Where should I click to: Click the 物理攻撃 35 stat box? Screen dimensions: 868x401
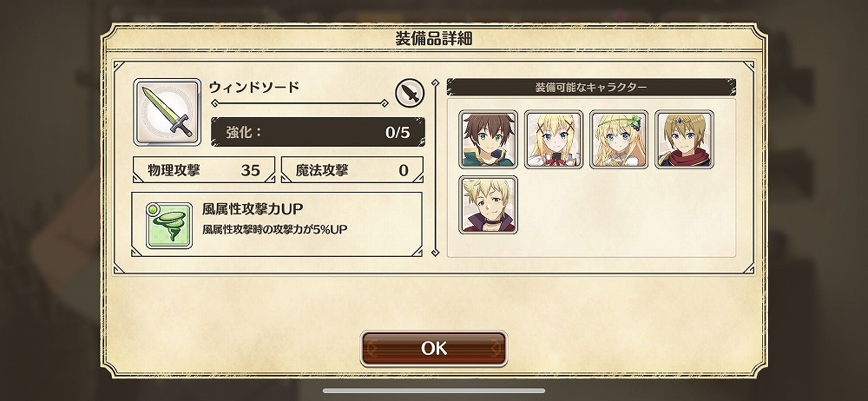(x=204, y=170)
